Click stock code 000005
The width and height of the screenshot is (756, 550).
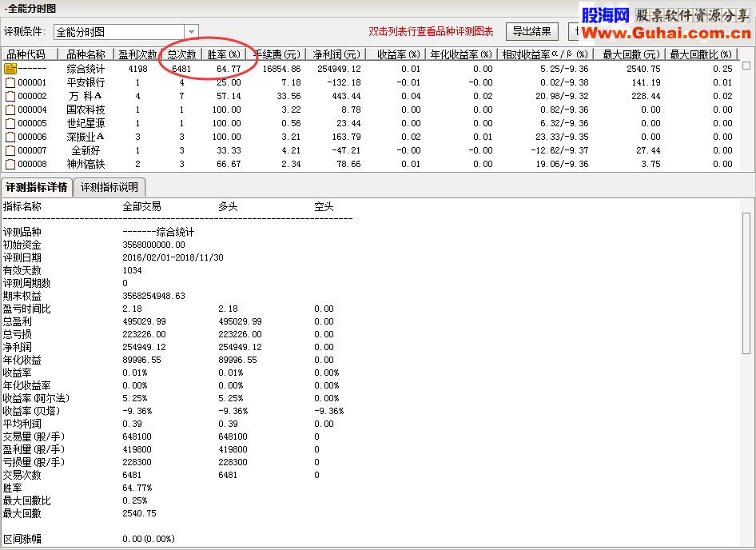pyautogui.click(x=32, y=123)
